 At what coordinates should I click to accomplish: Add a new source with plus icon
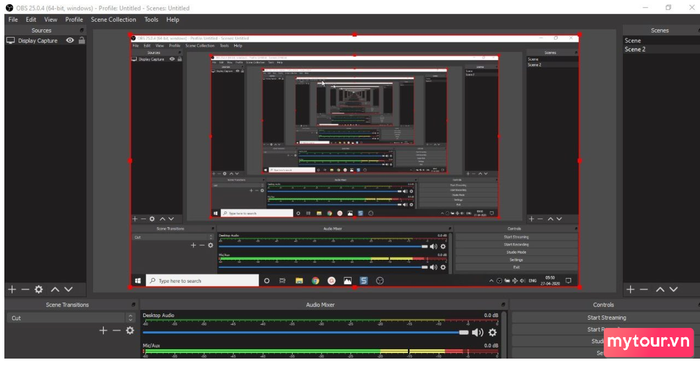tap(12, 289)
